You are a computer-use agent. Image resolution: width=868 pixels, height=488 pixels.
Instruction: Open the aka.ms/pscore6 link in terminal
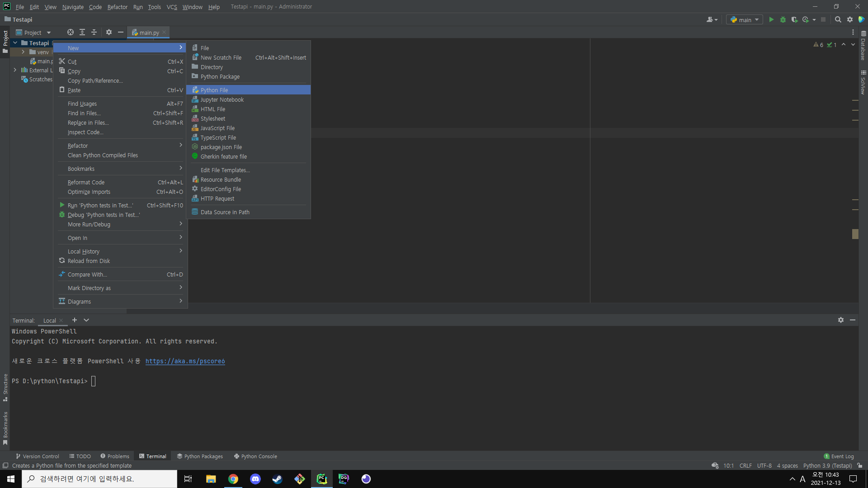[x=185, y=361]
